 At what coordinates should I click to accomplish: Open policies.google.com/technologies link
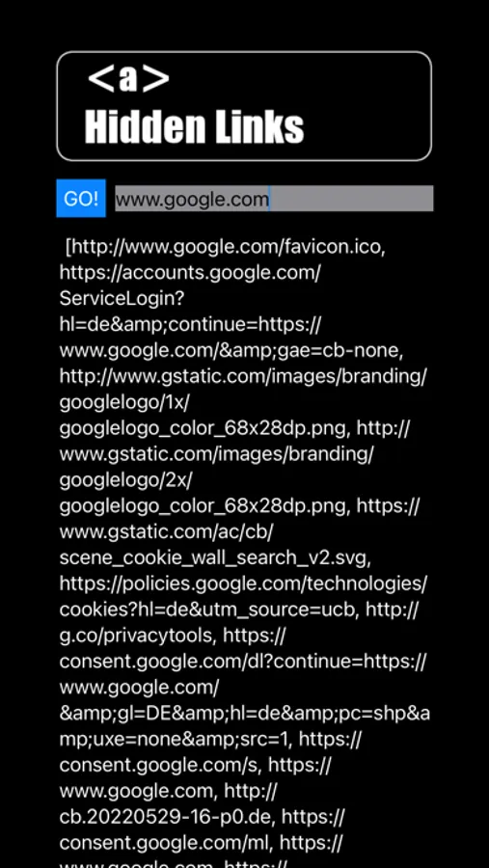click(x=243, y=583)
